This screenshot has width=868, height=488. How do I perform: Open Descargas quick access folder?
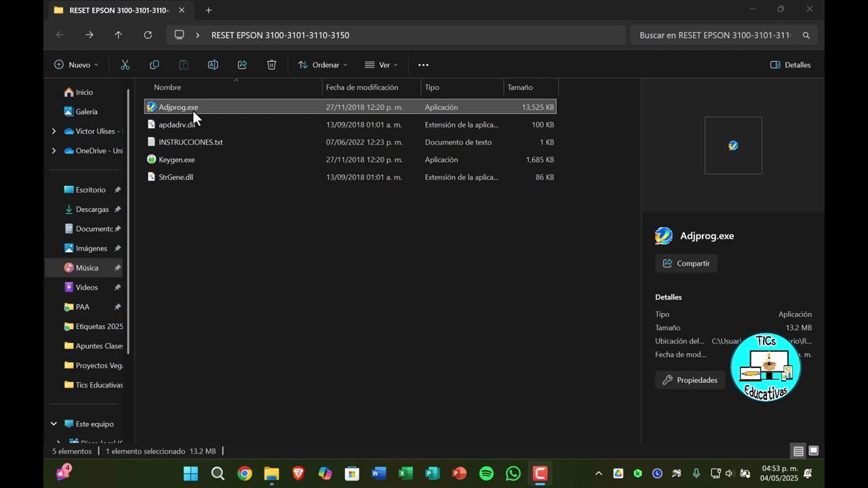(x=92, y=209)
